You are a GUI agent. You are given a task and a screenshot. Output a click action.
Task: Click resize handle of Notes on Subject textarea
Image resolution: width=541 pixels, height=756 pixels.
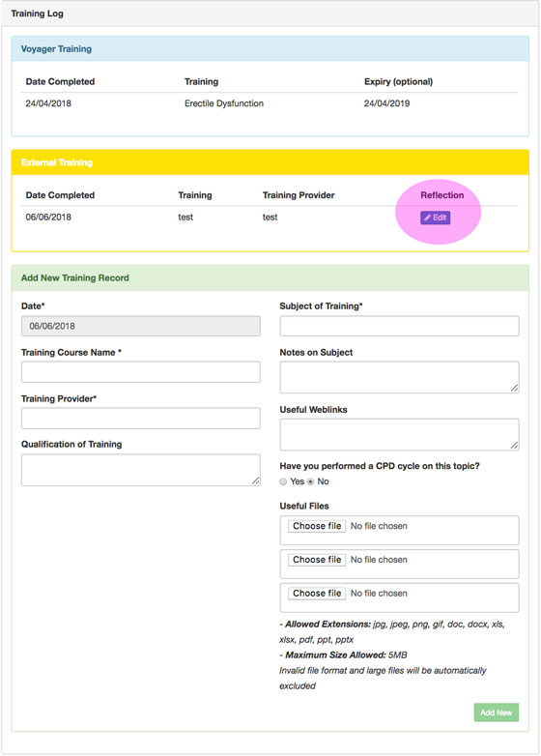pyautogui.click(x=515, y=388)
